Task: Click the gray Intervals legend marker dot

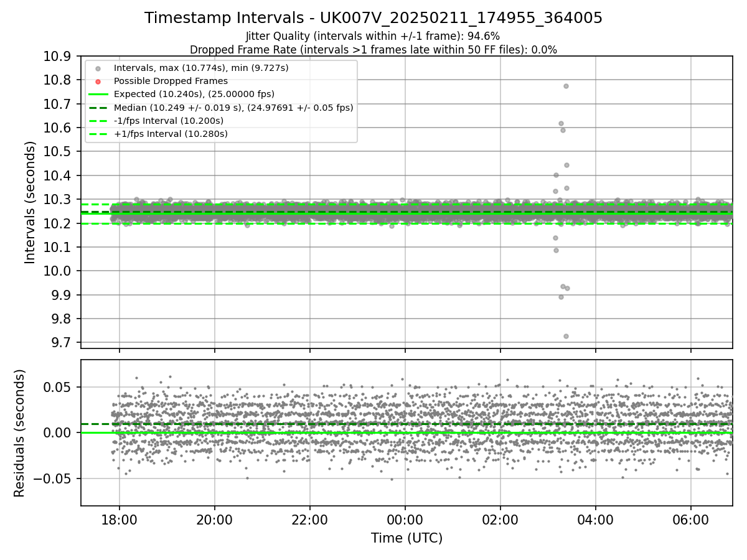Action: pos(98,68)
